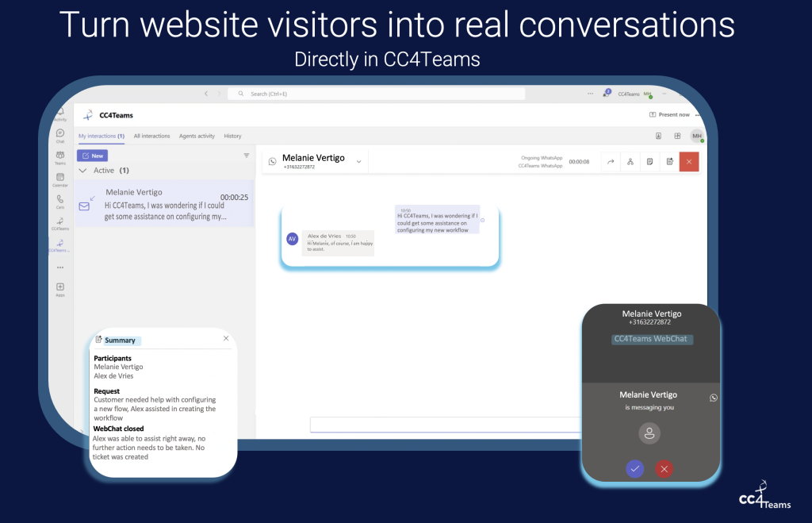Viewport: 812px width, 523px height.
Task: Select the Teams icon in the left rail
Action: (59, 156)
